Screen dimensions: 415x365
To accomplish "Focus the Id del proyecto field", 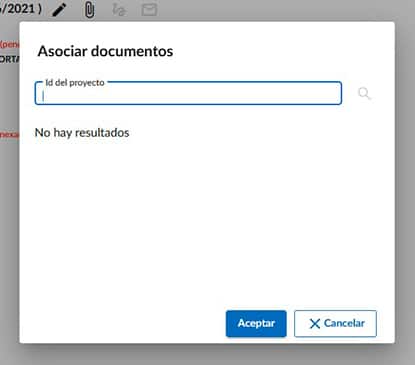I will pos(188,93).
